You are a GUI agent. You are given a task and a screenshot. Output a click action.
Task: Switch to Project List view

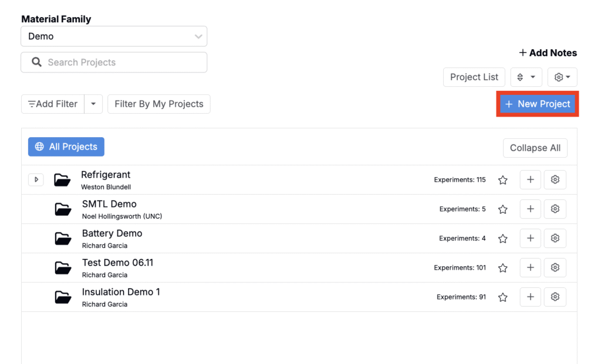474,77
